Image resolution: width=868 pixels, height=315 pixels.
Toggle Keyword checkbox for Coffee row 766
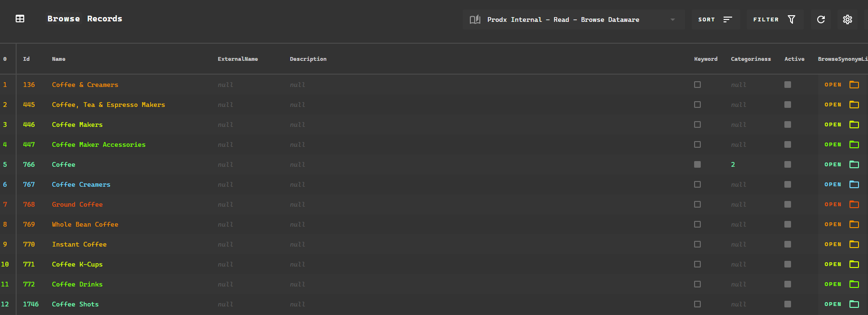click(x=697, y=164)
